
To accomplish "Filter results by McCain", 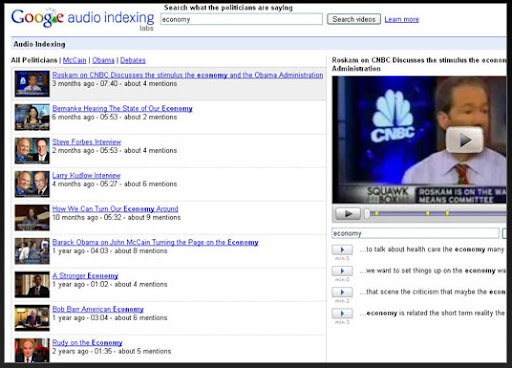I will point(74,60).
